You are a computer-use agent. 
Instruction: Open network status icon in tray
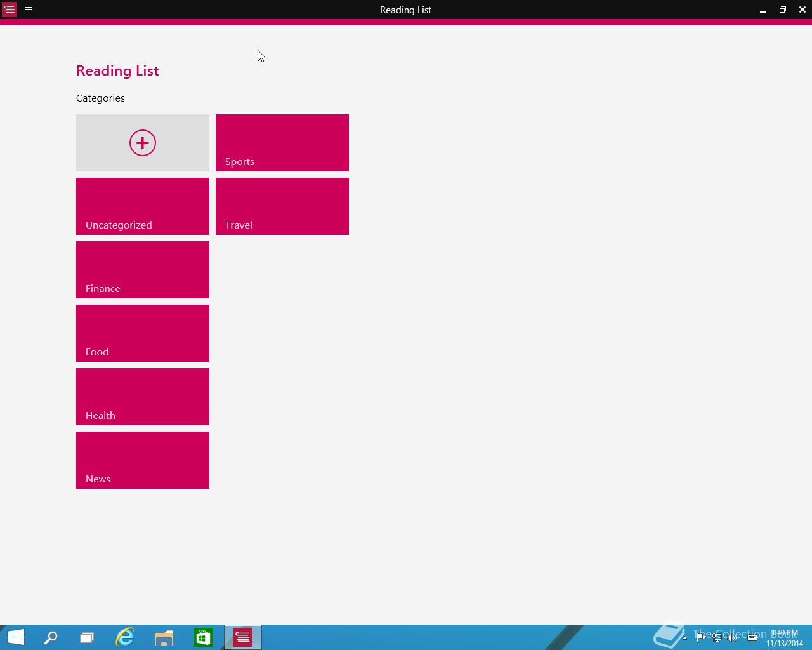(x=717, y=638)
